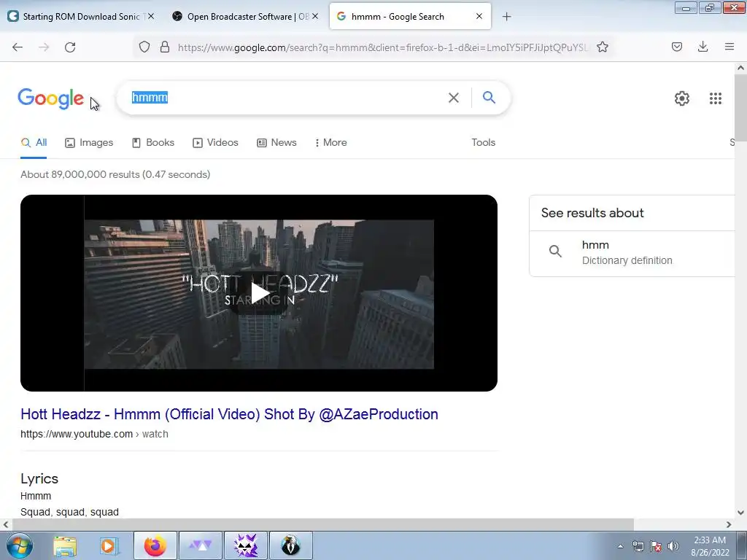The height and width of the screenshot is (560, 747).
Task: Click the 'See results about' heading
Action: tap(592, 213)
